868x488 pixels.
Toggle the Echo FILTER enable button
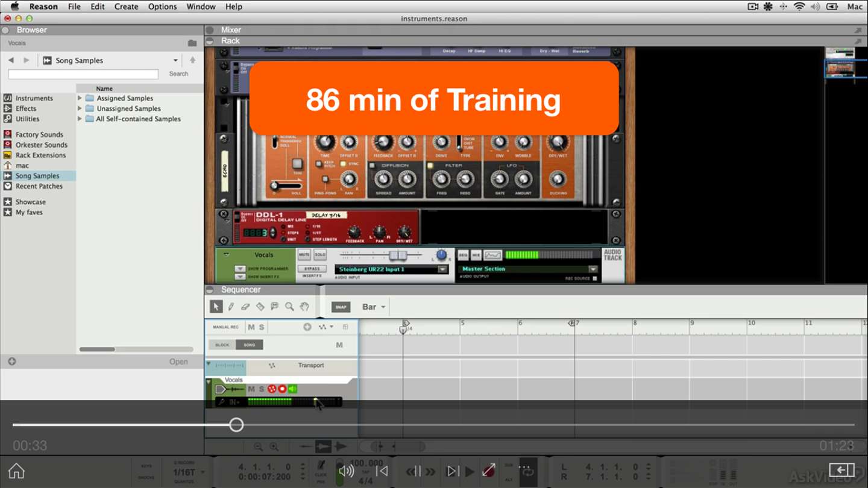[430, 165]
